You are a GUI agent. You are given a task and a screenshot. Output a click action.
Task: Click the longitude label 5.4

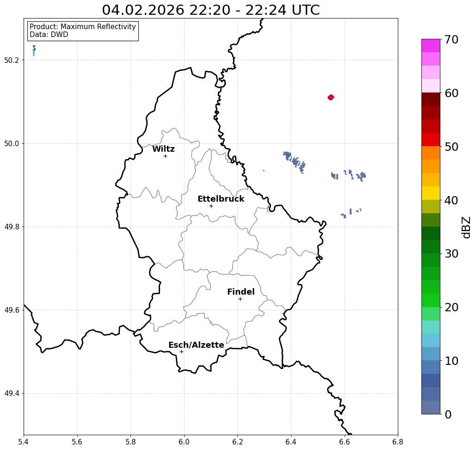coord(24,442)
